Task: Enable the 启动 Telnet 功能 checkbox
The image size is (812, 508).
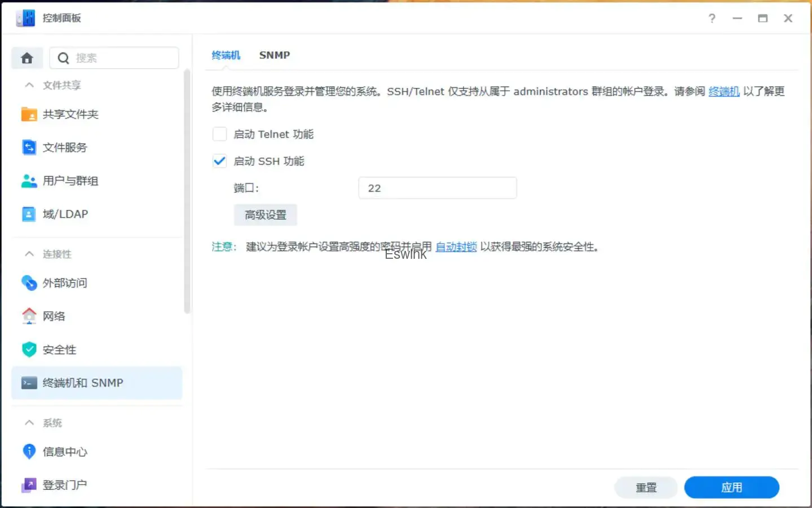Action: pyautogui.click(x=219, y=134)
